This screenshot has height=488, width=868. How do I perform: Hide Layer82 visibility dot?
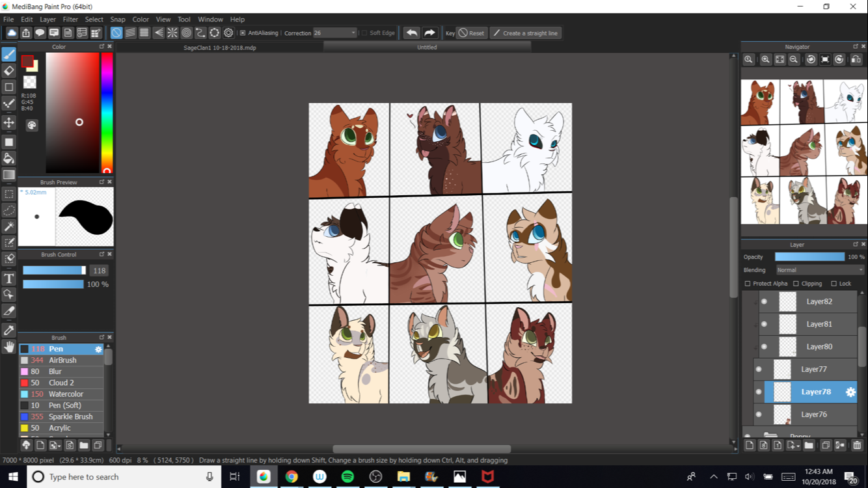(764, 301)
